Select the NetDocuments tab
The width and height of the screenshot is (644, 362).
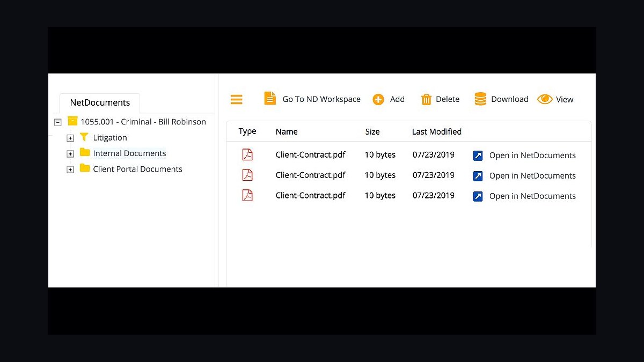tap(100, 102)
